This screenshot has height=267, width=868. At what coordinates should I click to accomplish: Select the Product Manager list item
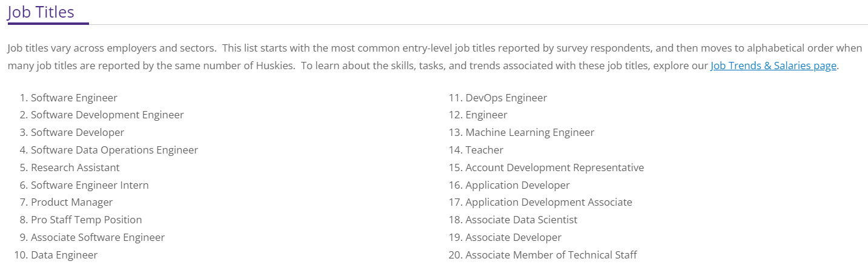pyautogui.click(x=71, y=202)
